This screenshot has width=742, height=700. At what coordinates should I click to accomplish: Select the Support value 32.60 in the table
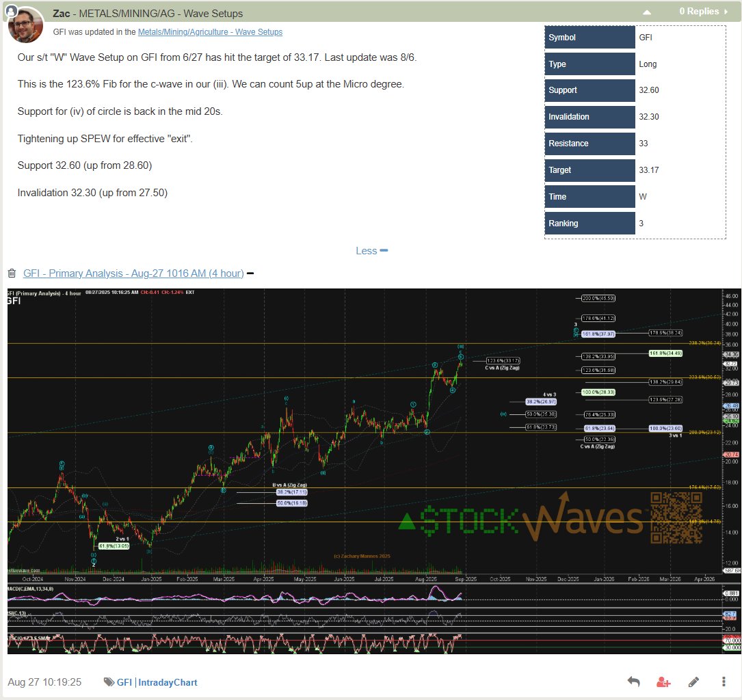(x=649, y=90)
